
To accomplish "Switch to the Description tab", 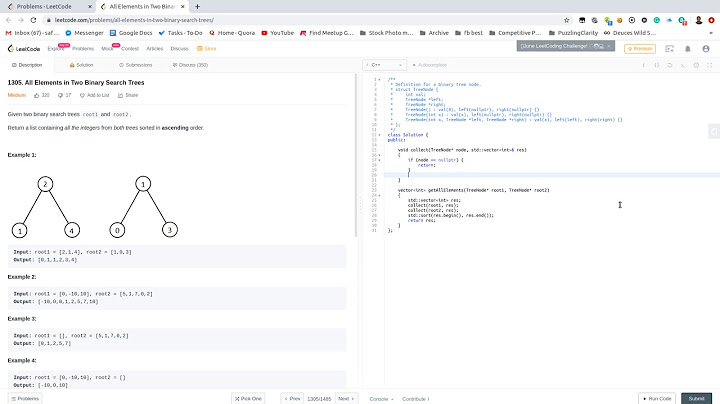I will click(27, 65).
